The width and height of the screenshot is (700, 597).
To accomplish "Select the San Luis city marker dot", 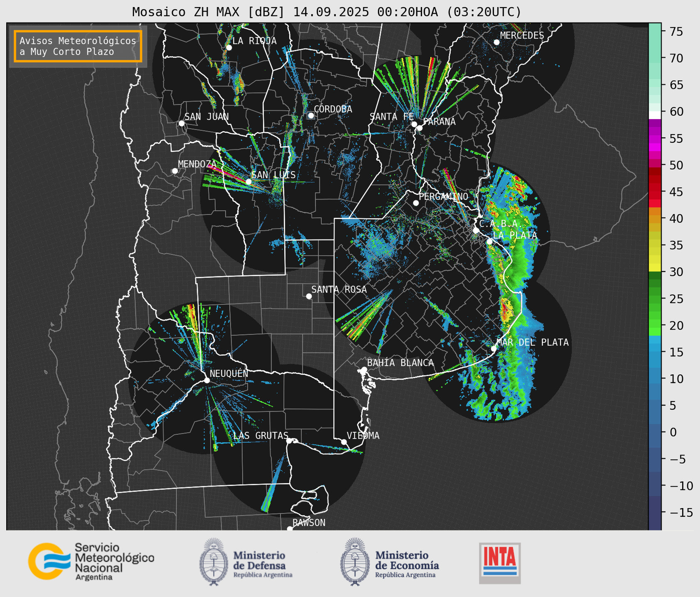I will (249, 182).
